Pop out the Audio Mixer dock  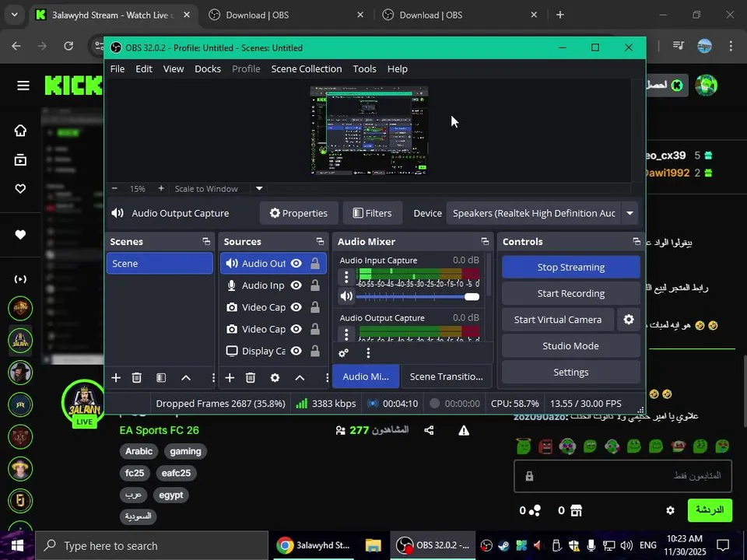(x=485, y=241)
